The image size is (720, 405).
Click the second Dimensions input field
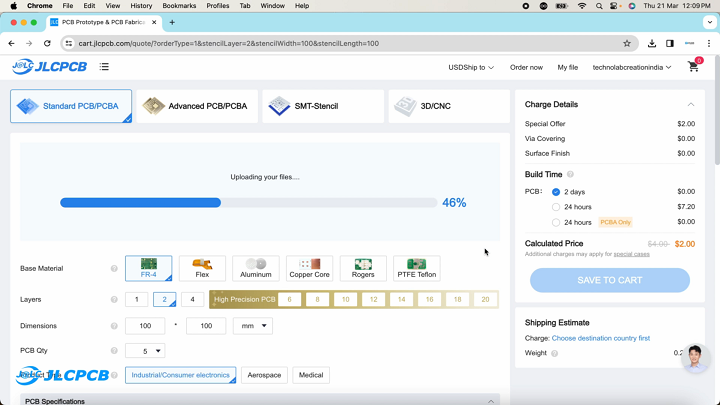[x=206, y=326]
